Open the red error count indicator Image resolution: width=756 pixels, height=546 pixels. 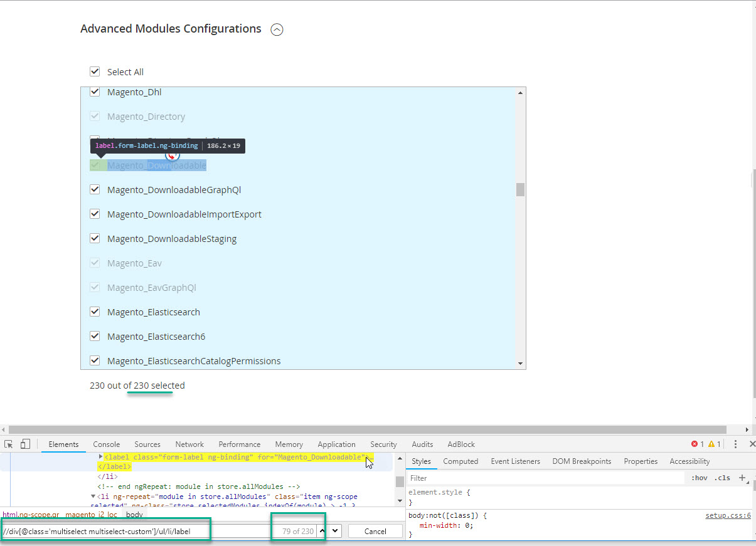[x=697, y=444]
